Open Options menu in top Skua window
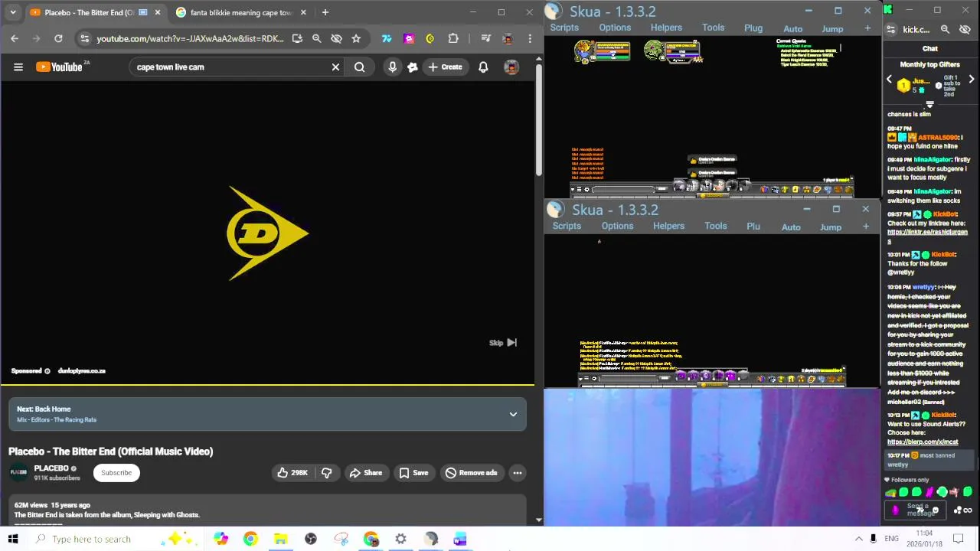Image resolution: width=980 pixels, height=551 pixels. (615, 28)
